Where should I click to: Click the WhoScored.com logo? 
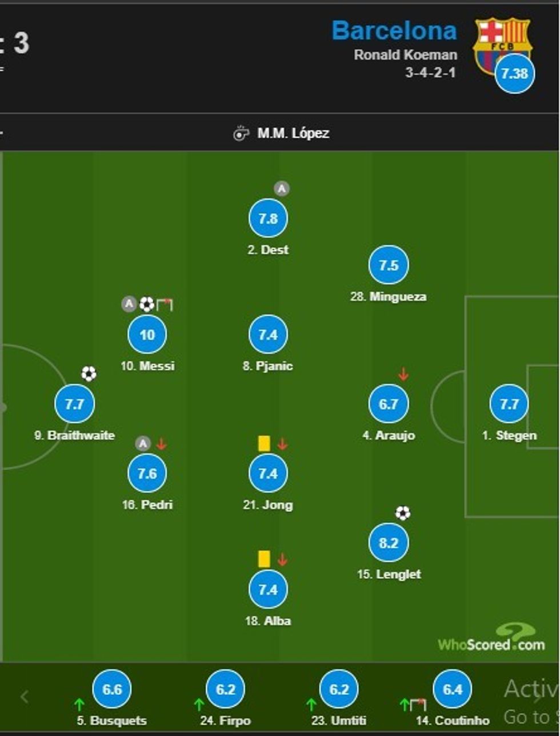point(491,639)
